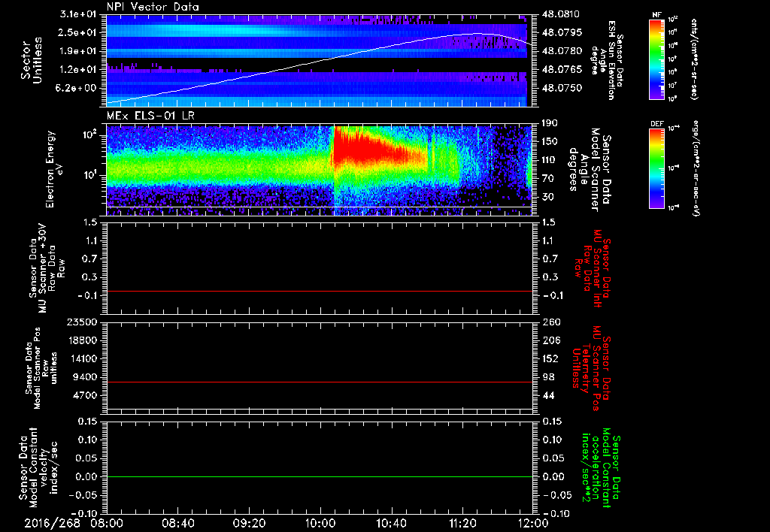Click the "12:00" time axis label
The width and height of the screenshot is (770, 532).
pyautogui.click(x=533, y=524)
